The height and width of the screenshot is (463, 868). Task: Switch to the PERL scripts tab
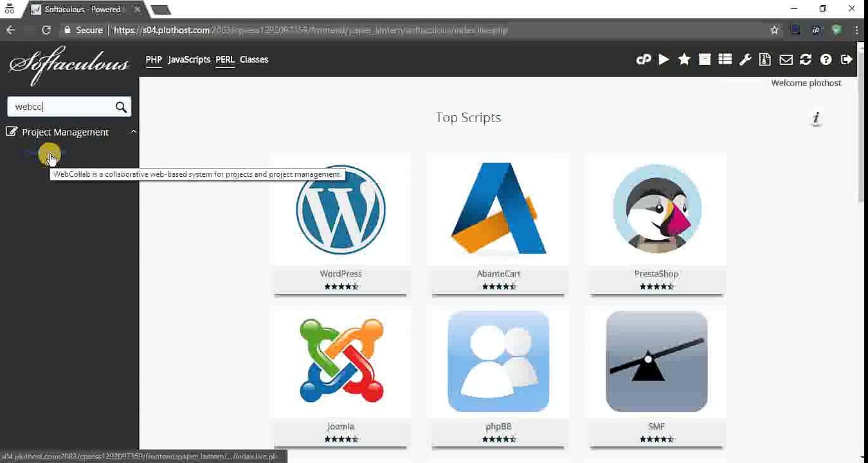(225, 59)
